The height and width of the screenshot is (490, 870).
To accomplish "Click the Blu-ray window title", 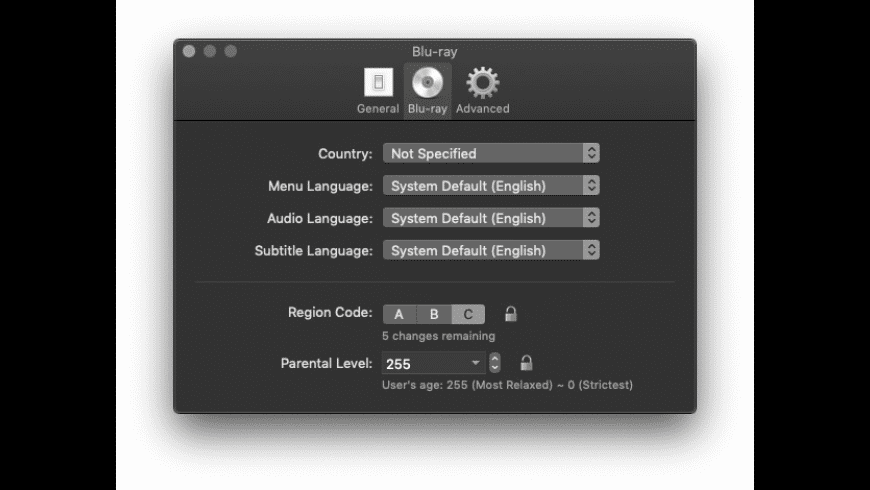I will 434,52.
